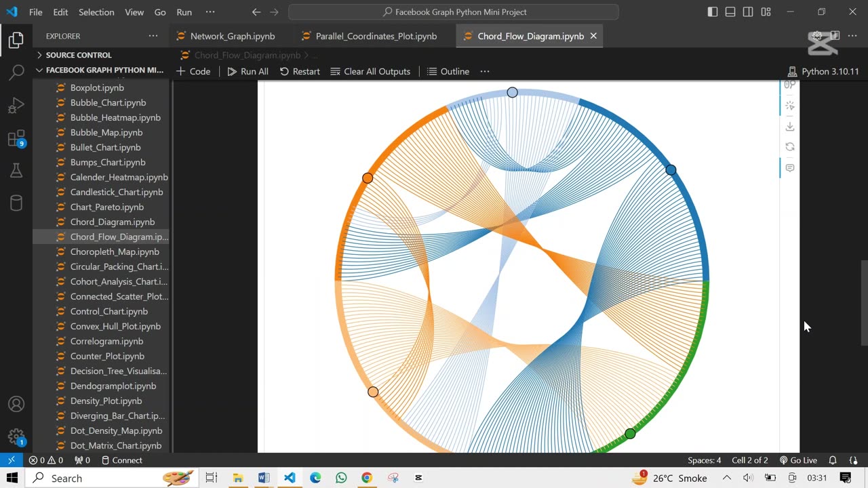Open the Testing flask icon
868x488 pixels.
coord(16,171)
